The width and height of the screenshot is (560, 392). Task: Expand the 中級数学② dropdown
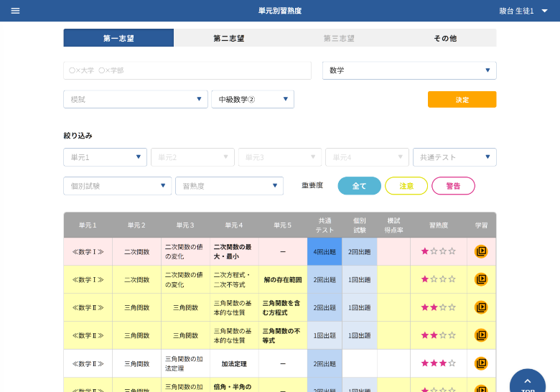coord(252,99)
